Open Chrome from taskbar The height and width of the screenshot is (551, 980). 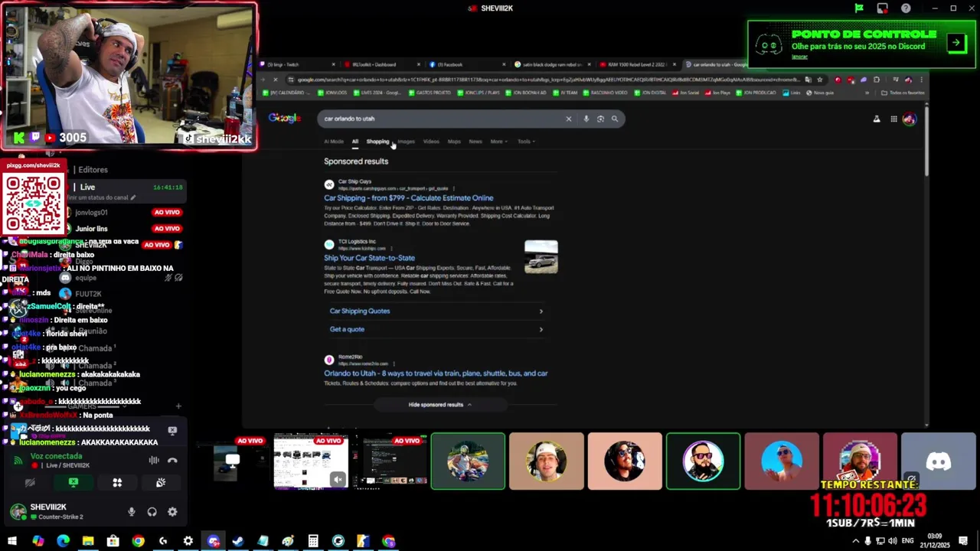tap(138, 541)
